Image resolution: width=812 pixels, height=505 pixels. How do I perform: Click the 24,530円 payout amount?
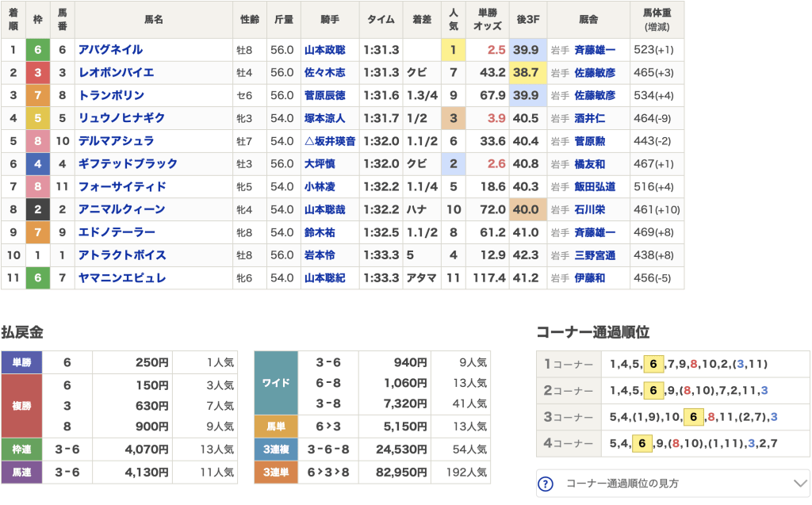(x=401, y=449)
